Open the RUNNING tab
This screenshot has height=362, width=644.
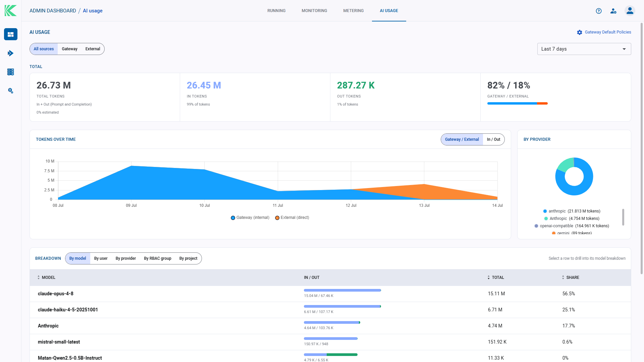point(276,11)
